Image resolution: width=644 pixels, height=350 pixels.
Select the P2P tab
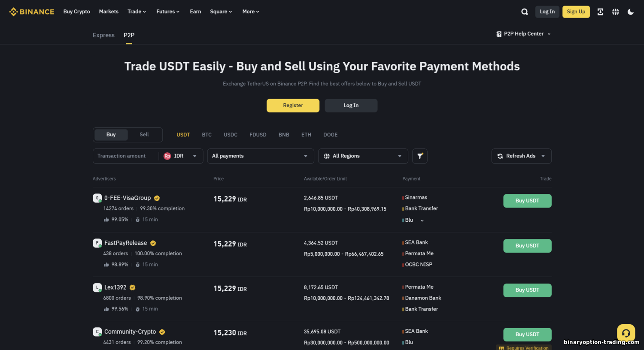pos(129,35)
